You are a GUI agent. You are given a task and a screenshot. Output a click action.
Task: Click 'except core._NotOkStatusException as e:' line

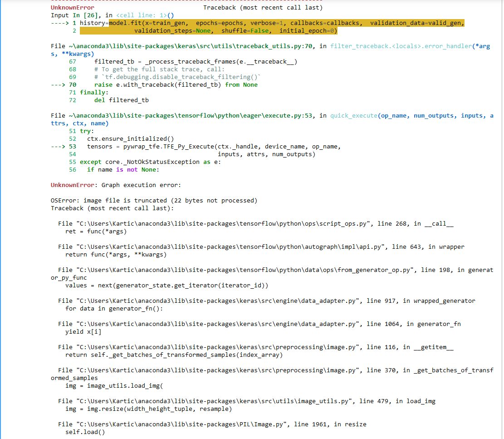pyautogui.click(x=151, y=162)
